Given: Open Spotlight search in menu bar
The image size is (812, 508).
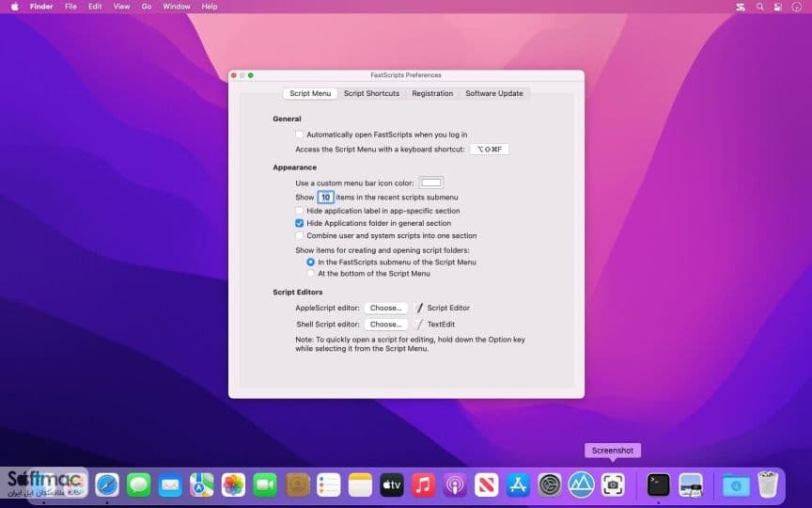Looking at the screenshot, I should pos(759,7).
